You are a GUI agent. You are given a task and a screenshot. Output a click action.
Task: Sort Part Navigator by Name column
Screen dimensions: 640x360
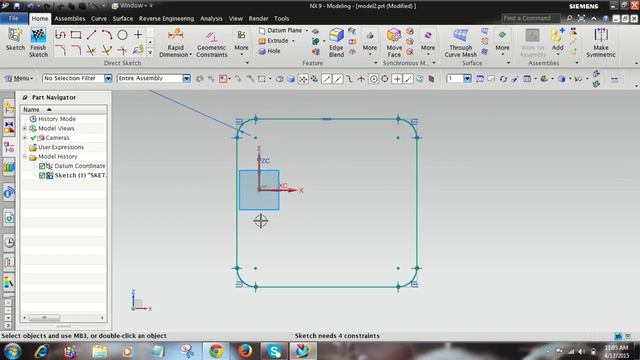pyautogui.click(x=64, y=110)
